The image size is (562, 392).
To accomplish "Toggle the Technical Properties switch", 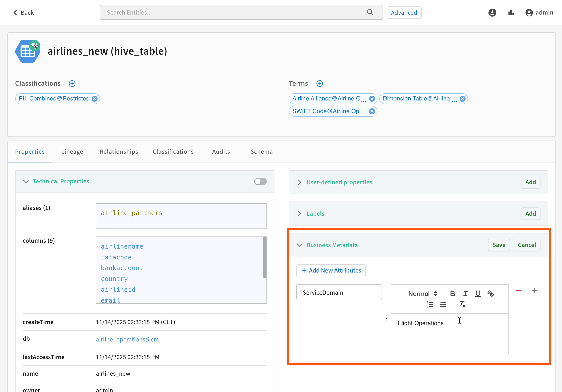I will coord(260,181).
